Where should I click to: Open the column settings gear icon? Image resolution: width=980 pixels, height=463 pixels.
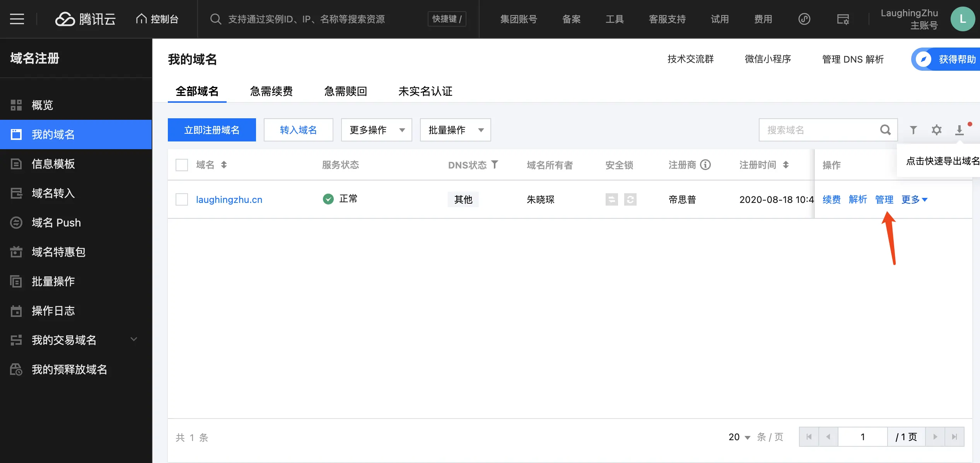coord(936,130)
